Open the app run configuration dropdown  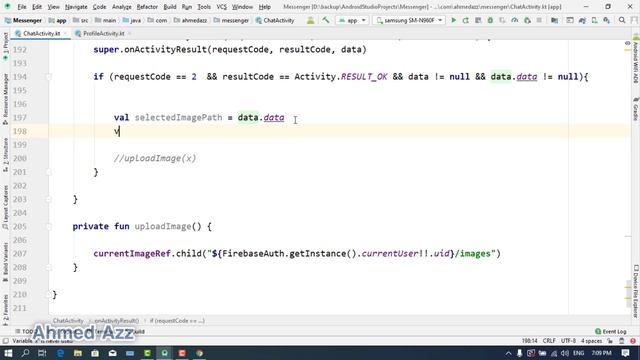pos(352,20)
